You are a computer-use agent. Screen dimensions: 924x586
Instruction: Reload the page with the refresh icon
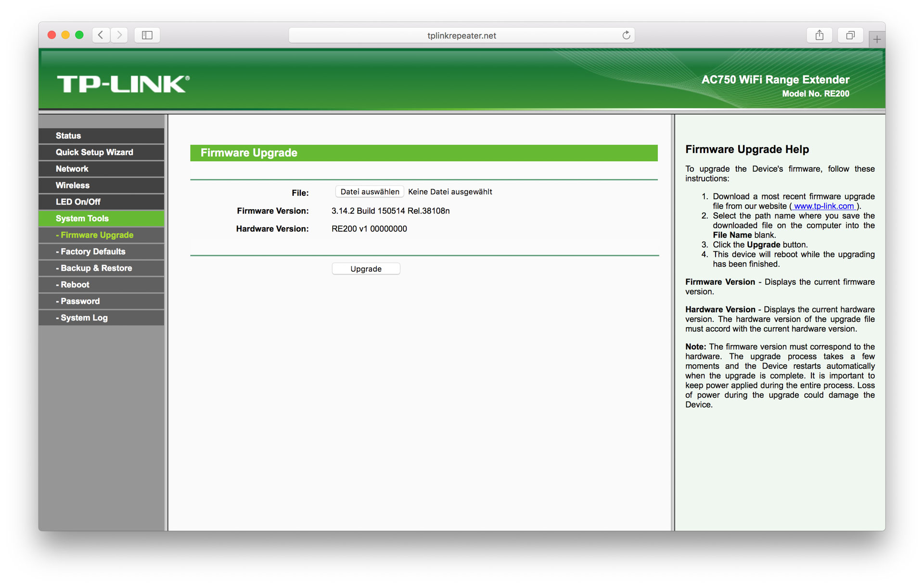626,35
